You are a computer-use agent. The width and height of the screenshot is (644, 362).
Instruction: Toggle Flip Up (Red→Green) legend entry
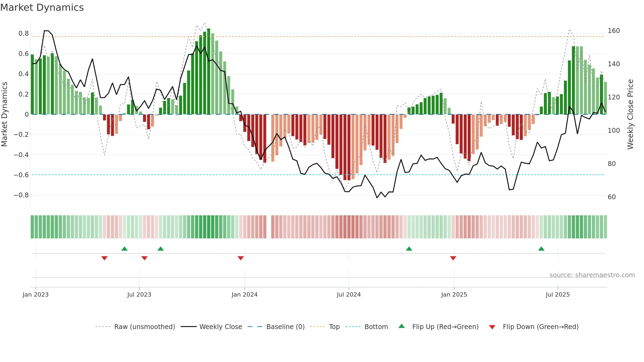[x=438, y=327]
